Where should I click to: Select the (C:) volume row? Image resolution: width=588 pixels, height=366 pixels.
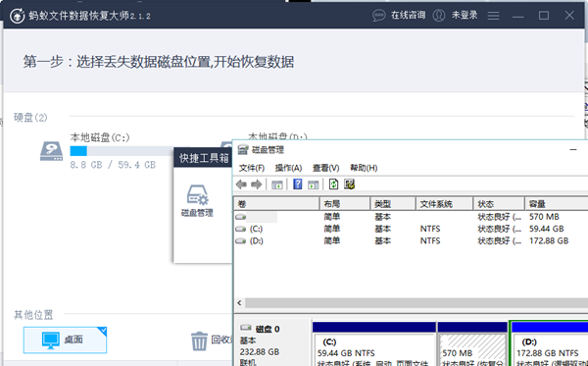tap(411, 229)
